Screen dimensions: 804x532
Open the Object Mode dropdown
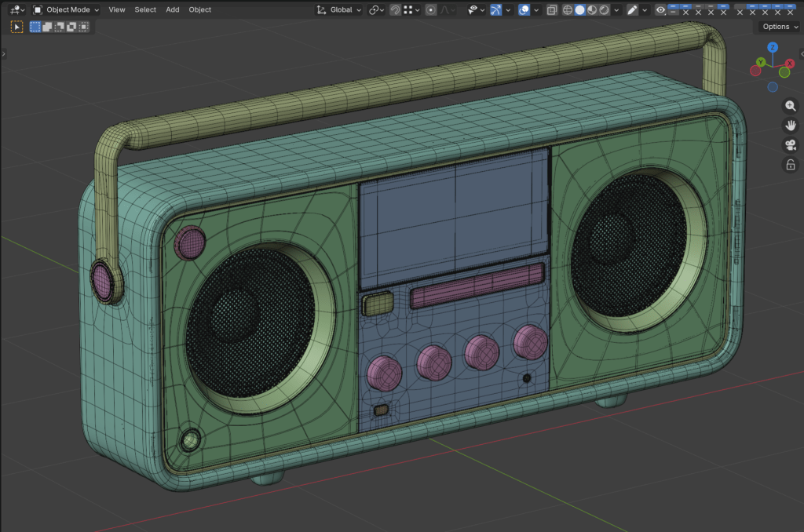coord(66,10)
